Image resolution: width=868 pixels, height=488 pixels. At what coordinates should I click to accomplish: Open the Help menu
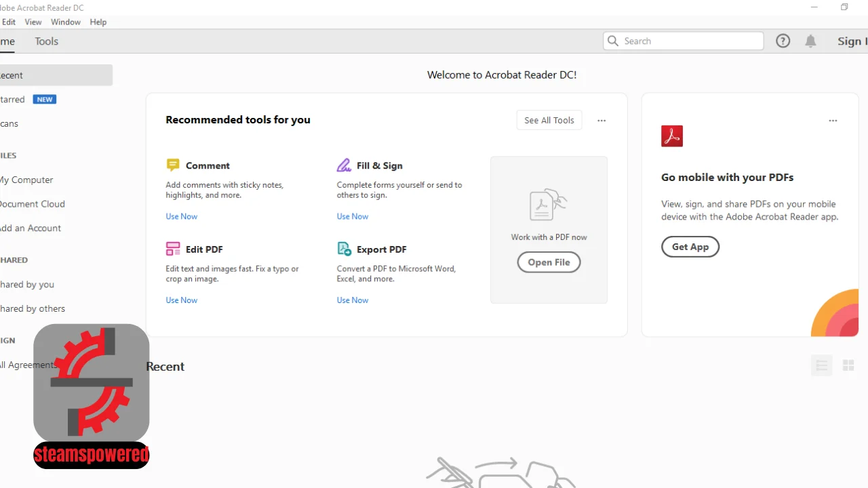(98, 22)
